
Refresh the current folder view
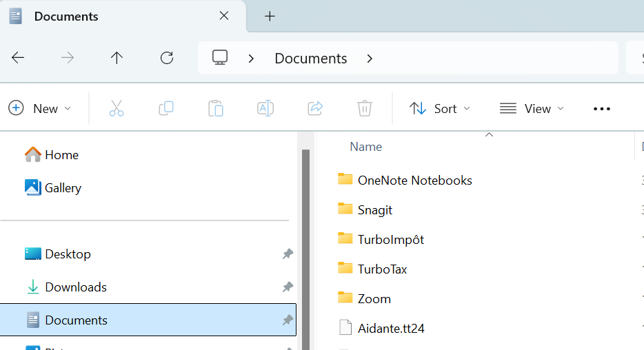point(166,59)
